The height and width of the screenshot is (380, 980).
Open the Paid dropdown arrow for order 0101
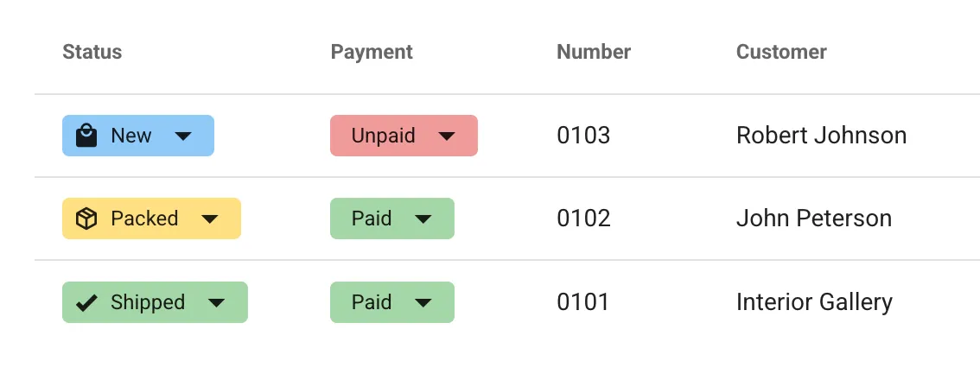[x=423, y=303]
